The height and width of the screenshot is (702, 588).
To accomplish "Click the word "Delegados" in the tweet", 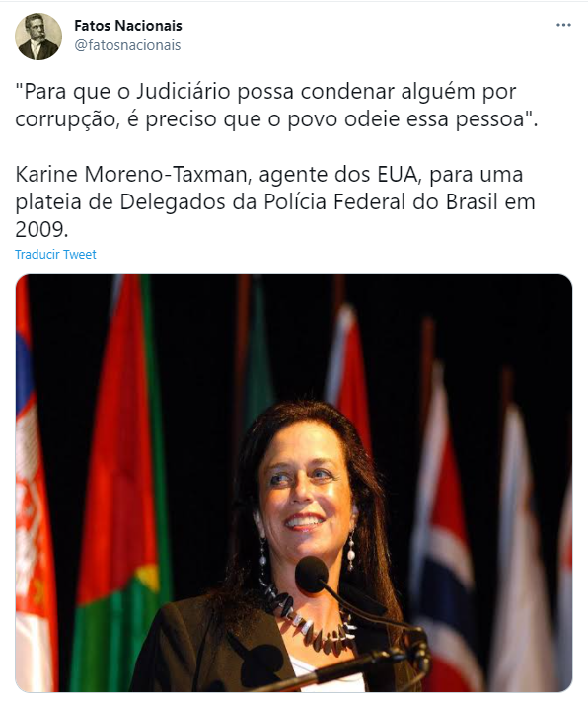I will tap(173, 202).
